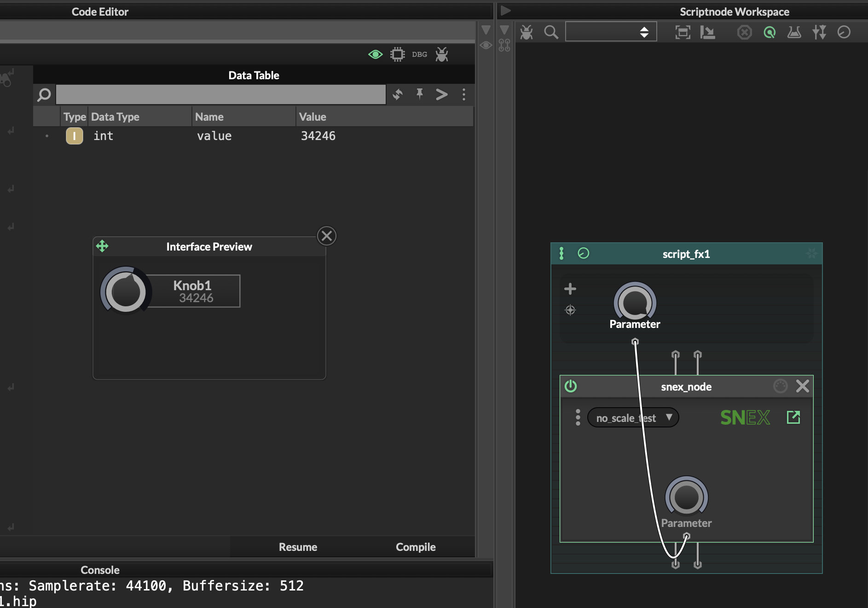
Task: Click the greyed parameter dial icon in snex_node header
Action: coord(781,386)
